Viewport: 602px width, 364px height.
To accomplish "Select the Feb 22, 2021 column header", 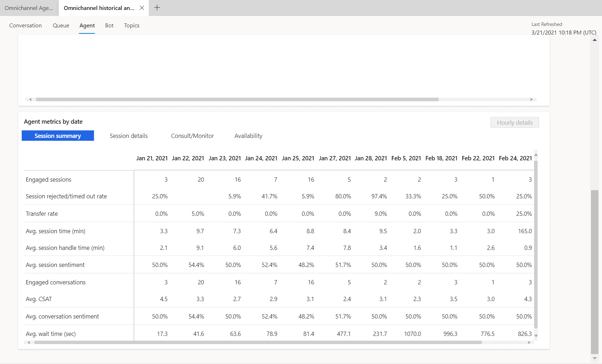I will [x=478, y=158].
